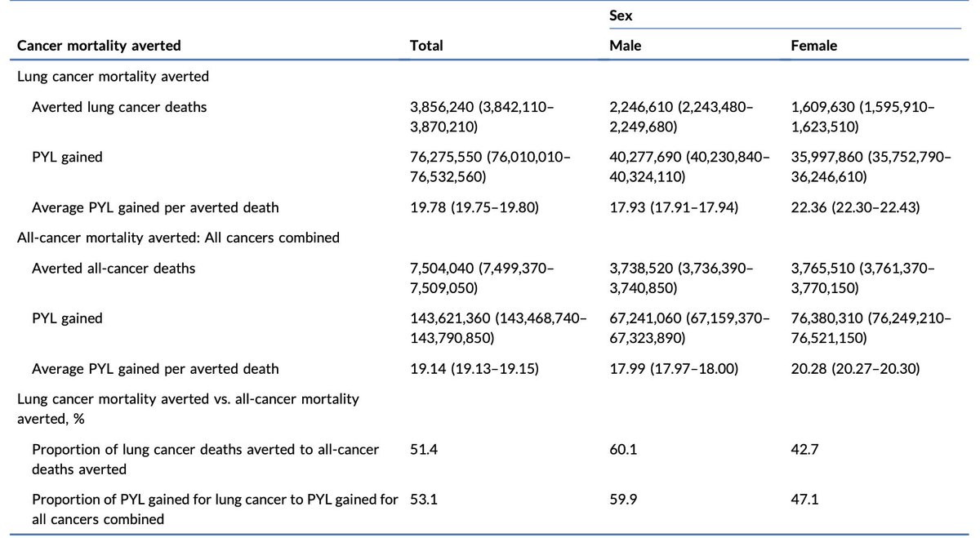Viewport: 980px width, 538px height.
Task: Select the "All-cancer mortality averted: All cancers combined" heading
Action: click(178, 238)
